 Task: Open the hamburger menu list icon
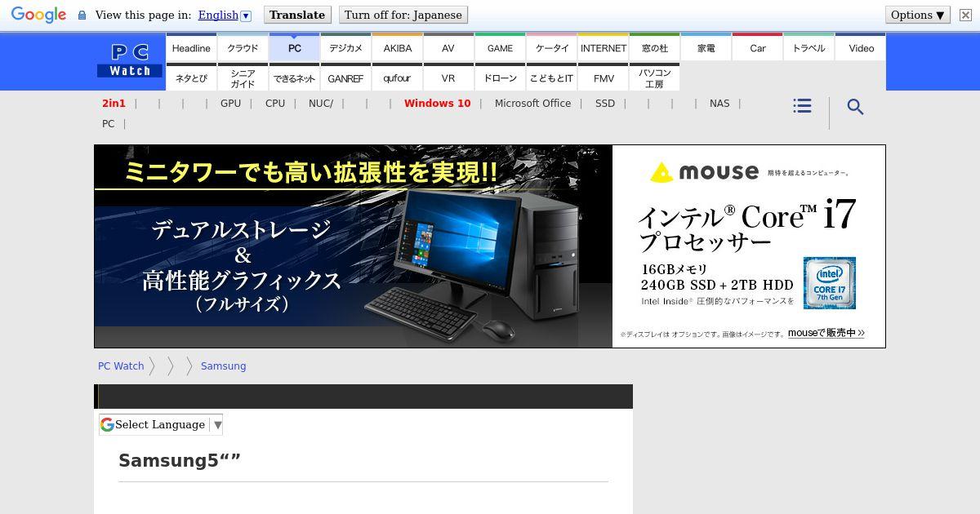pyautogui.click(x=802, y=106)
